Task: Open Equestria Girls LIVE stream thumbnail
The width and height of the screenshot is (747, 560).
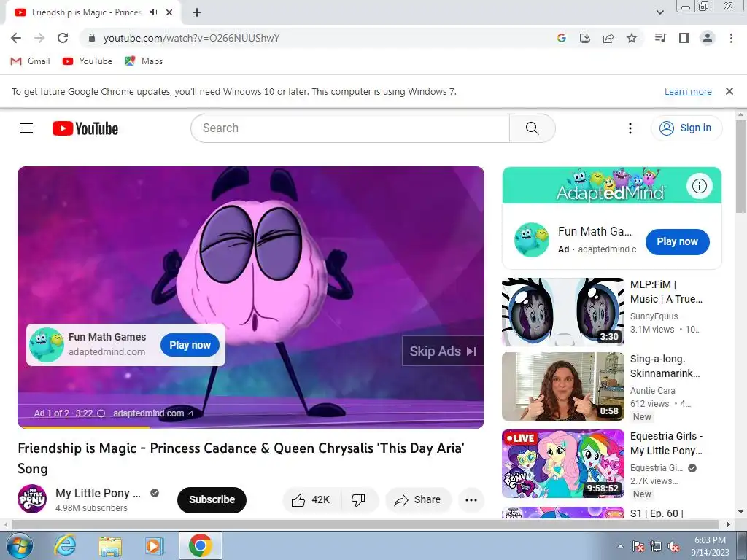Action: pyautogui.click(x=562, y=464)
